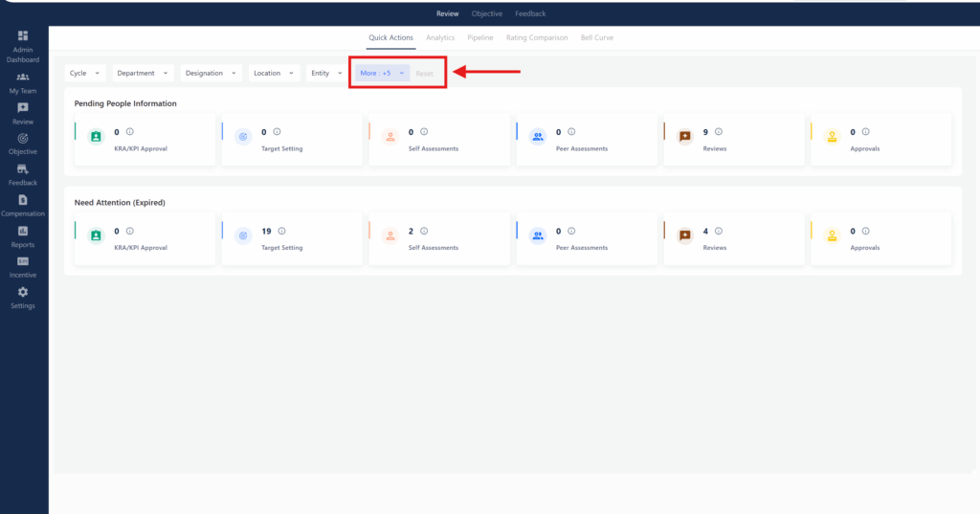The image size is (980, 514).
Task: Click the Expired Self Assessments count 2
Action: coord(411,232)
